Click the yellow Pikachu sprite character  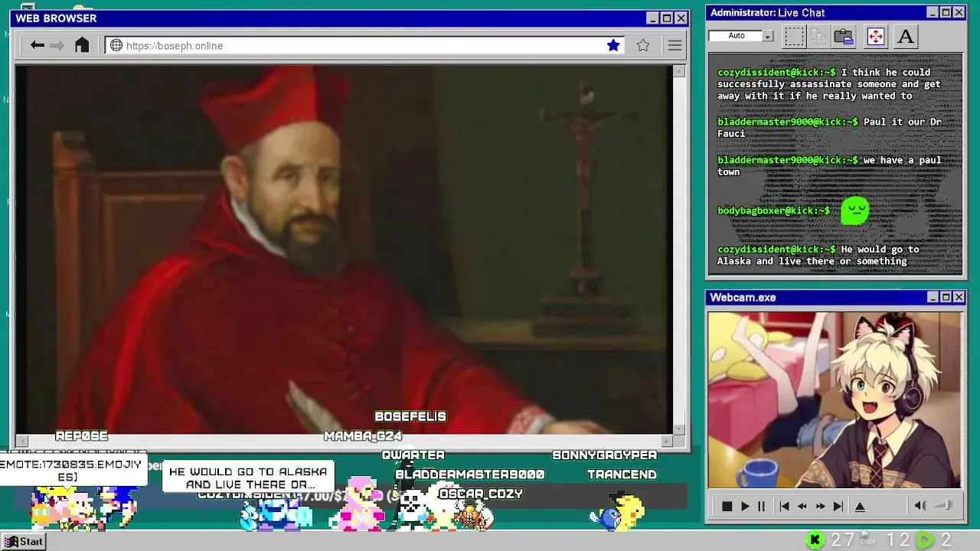click(x=631, y=511)
